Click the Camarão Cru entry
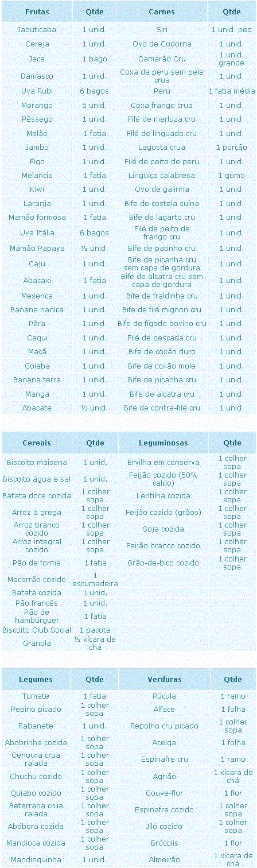Image resolution: width=257 pixels, height=868 pixels. point(162,59)
